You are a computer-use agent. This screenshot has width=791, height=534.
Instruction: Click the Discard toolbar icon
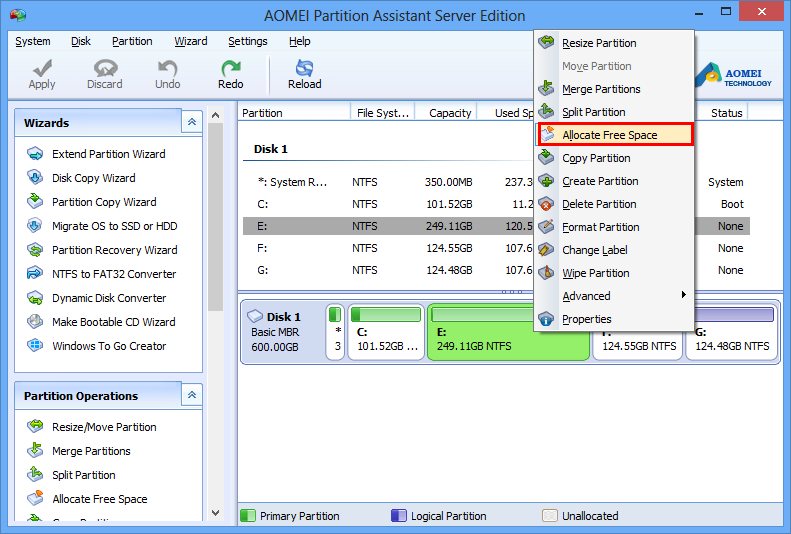pyautogui.click(x=105, y=68)
